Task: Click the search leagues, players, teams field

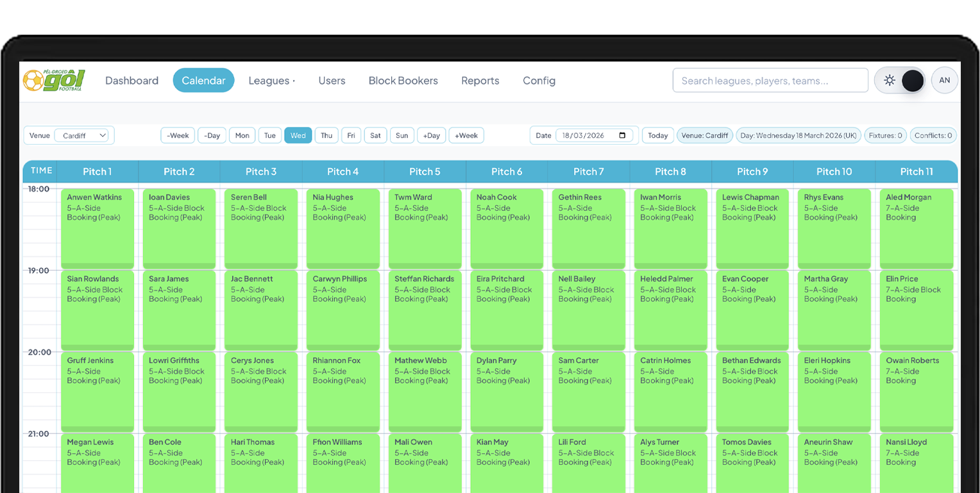Action: 770,80
